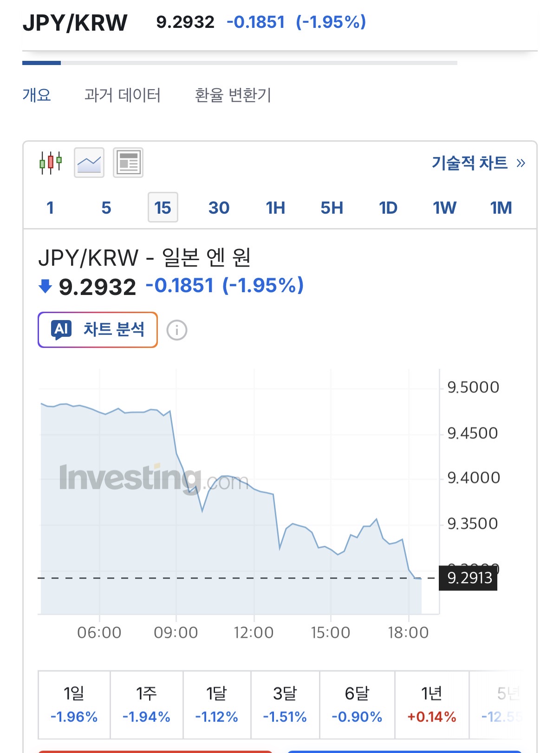Select the 1M chart interval
This screenshot has width=560, height=753.
(501, 208)
